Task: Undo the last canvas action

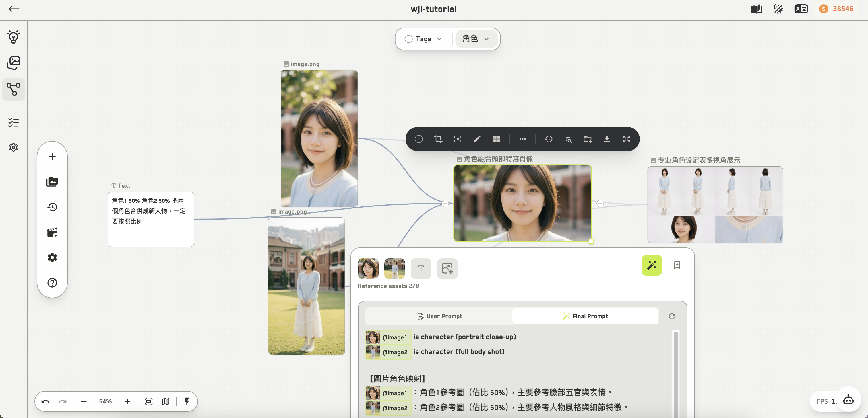Action: (45, 401)
